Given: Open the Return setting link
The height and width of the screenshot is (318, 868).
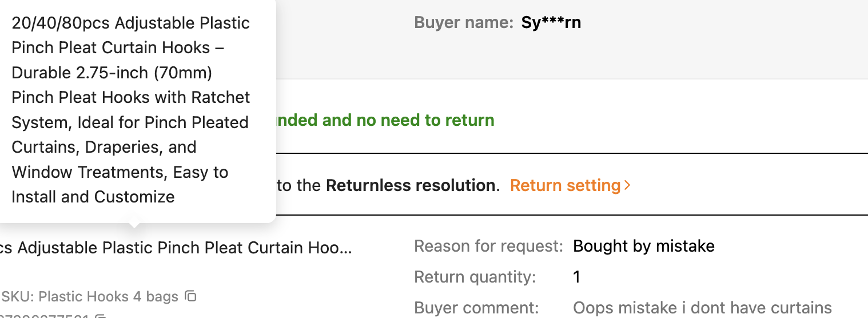Looking at the screenshot, I should click(565, 185).
